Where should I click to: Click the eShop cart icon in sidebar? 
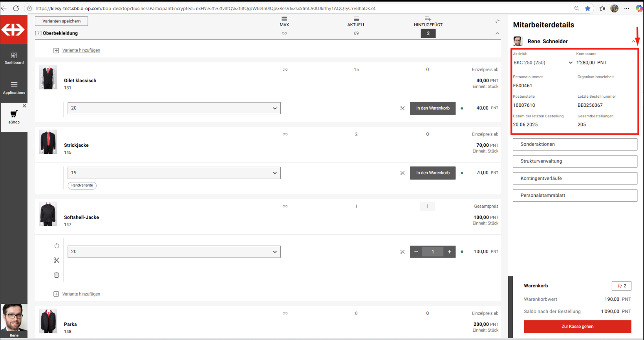pyautogui.click(x=14, y=114)
